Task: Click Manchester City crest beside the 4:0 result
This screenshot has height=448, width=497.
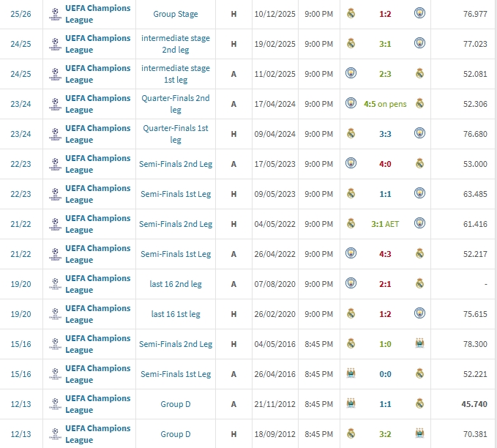Action: [x=351, y=164]
